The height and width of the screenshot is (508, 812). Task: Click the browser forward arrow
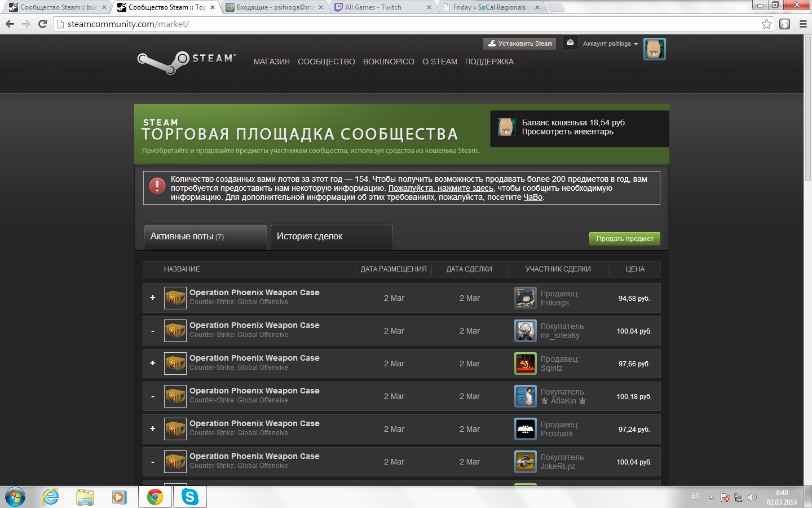point(26,24)
